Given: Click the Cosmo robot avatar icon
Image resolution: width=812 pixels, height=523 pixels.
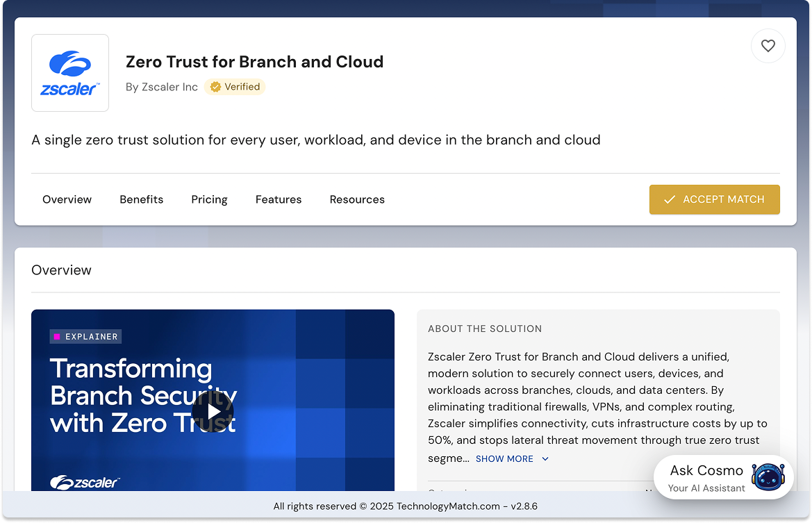Looking at the screenshot, I should [768, 477].
